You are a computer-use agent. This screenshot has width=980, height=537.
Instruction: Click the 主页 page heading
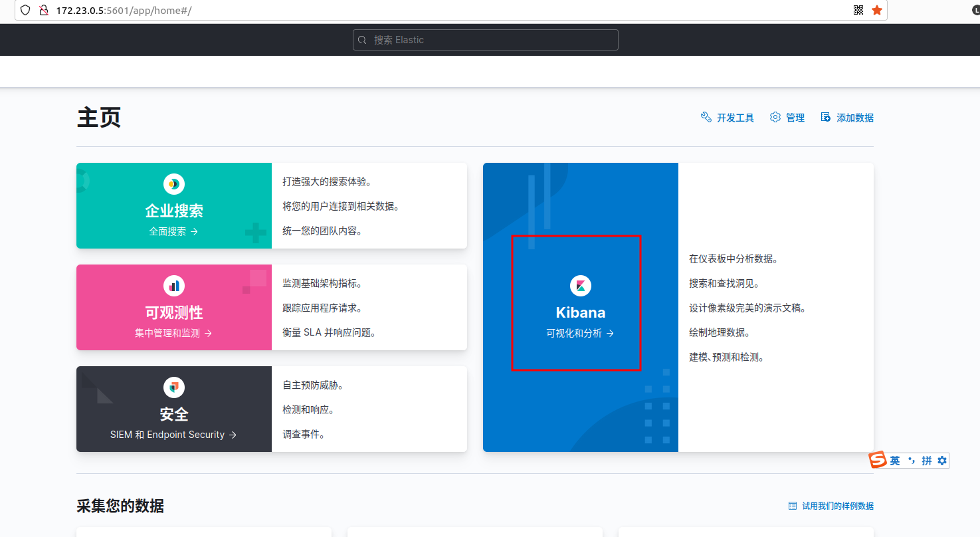click(x=99, y=118)
